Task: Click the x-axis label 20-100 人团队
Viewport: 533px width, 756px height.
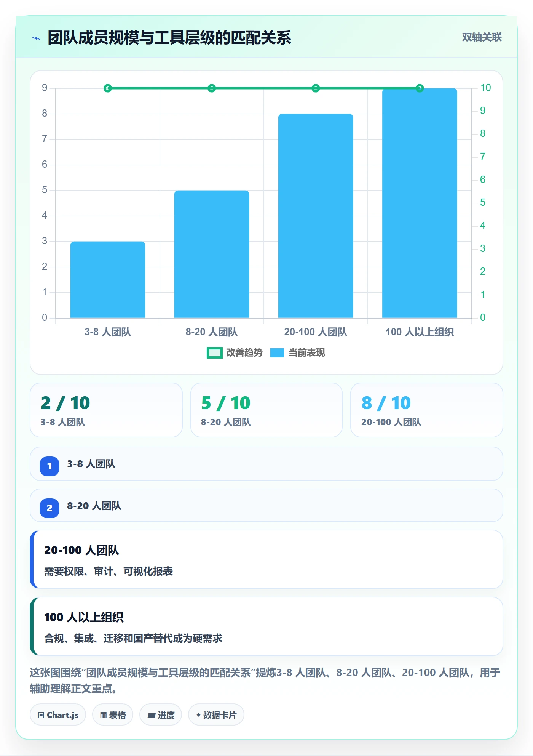Action: [x=316, y=332]
